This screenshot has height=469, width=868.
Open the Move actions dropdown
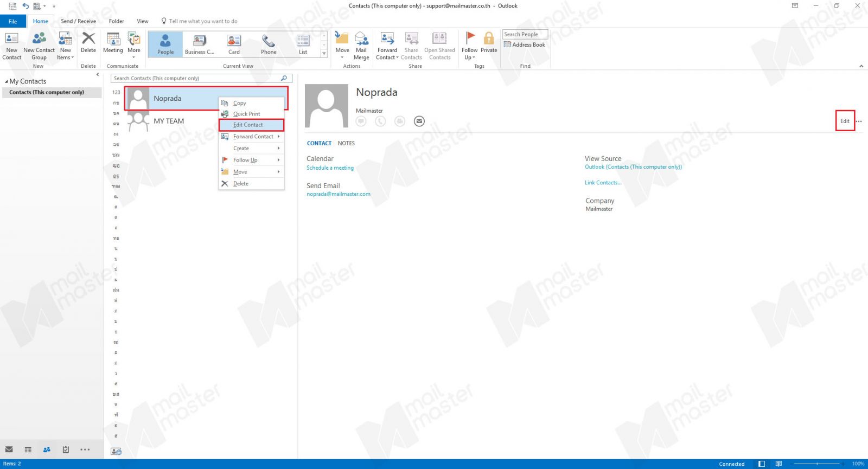(342, 46)
